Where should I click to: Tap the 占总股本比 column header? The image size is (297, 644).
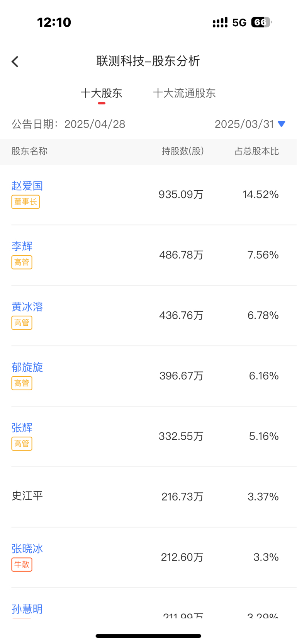click(x=257, y=151)
